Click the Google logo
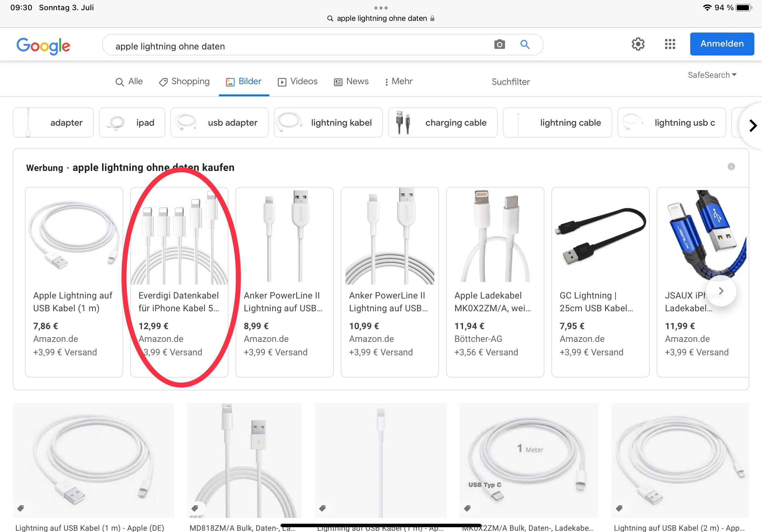This screenshot has width=762, height=532. pyautogui.click(x=43, y=46)
